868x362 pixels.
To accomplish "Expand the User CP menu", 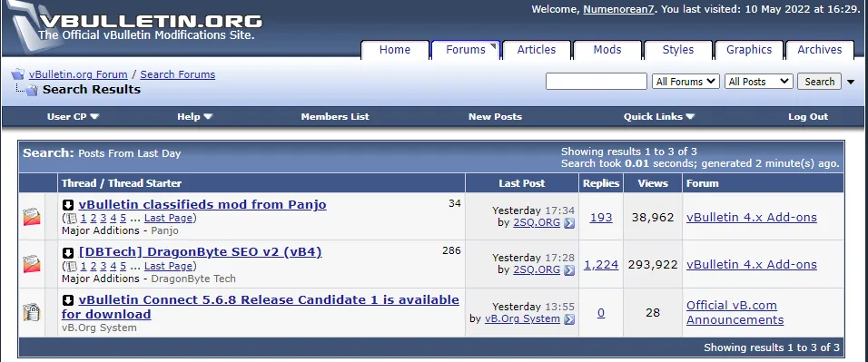I will (x=73, y=116).
